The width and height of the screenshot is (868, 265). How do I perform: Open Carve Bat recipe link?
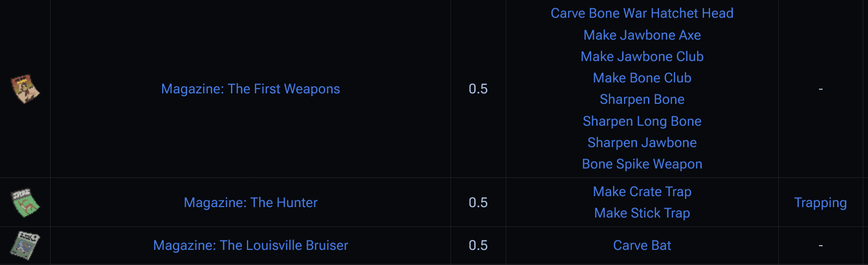pyautogui.click(x=642, y=245)
